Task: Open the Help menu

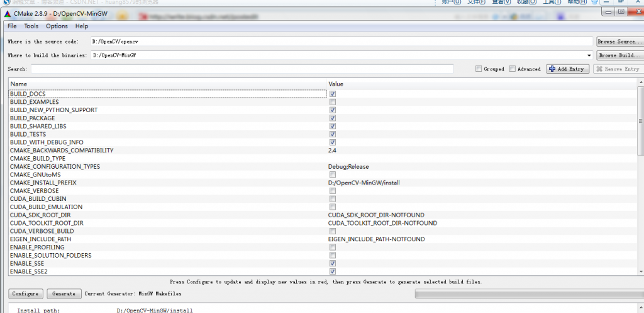Action: click(82, 26)
